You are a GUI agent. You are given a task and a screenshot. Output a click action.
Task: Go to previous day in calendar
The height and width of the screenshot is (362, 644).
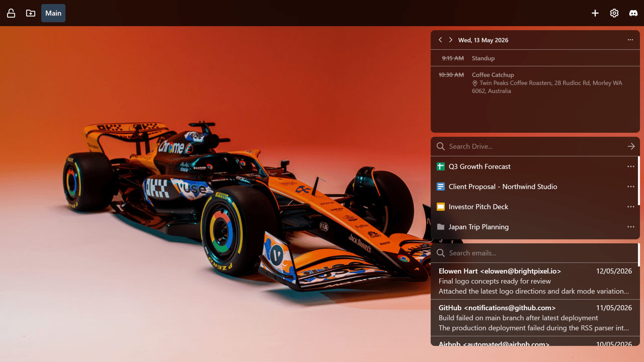(x=440, y=40)
